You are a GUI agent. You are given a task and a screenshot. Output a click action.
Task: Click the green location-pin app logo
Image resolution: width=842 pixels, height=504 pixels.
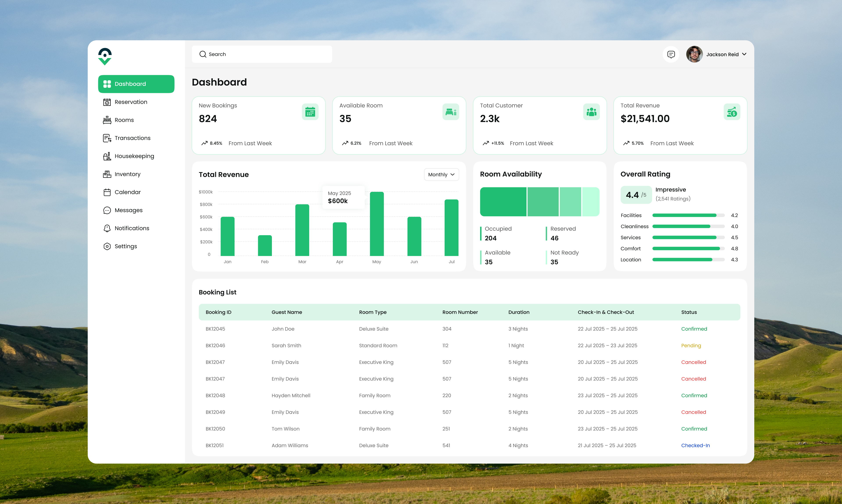[x=105, y=56]
